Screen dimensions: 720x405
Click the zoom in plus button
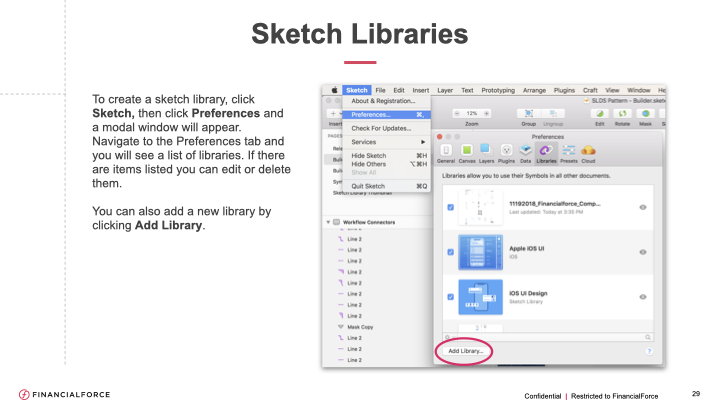[x=487, y=113]
